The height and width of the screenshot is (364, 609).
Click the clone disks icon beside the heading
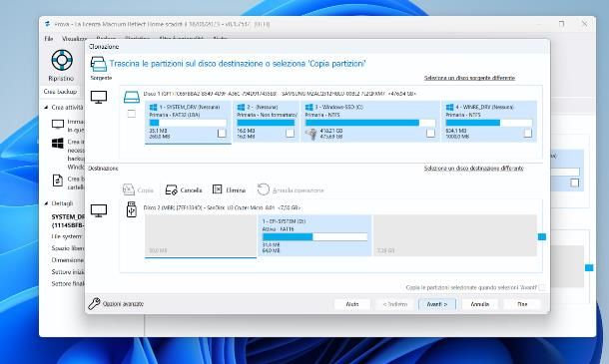(x=98, y=64)
